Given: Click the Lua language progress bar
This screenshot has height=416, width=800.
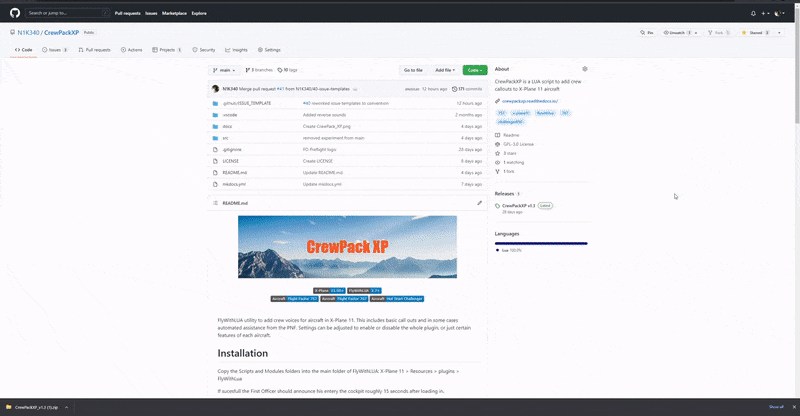Looking at the screenshot, I should click(541, 243).
